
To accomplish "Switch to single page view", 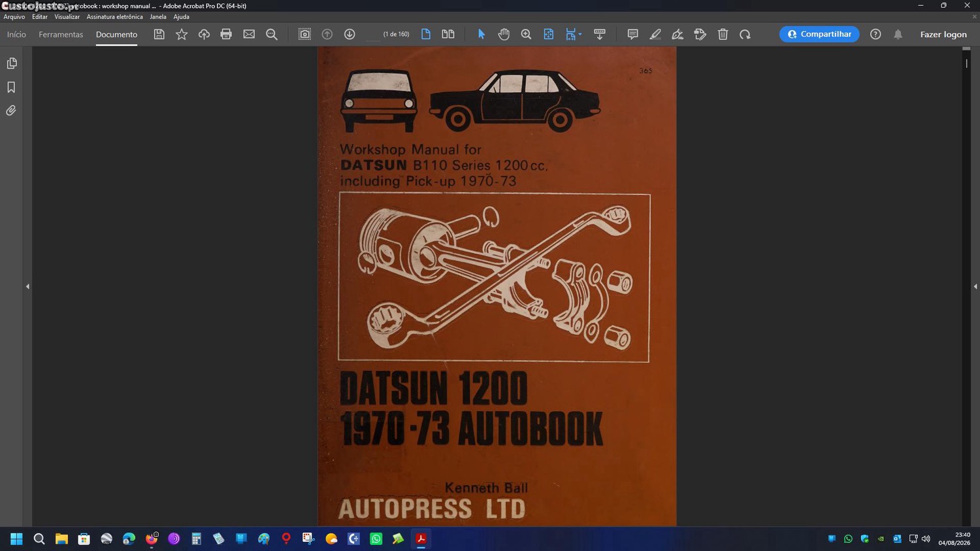I will pos(426,34).
